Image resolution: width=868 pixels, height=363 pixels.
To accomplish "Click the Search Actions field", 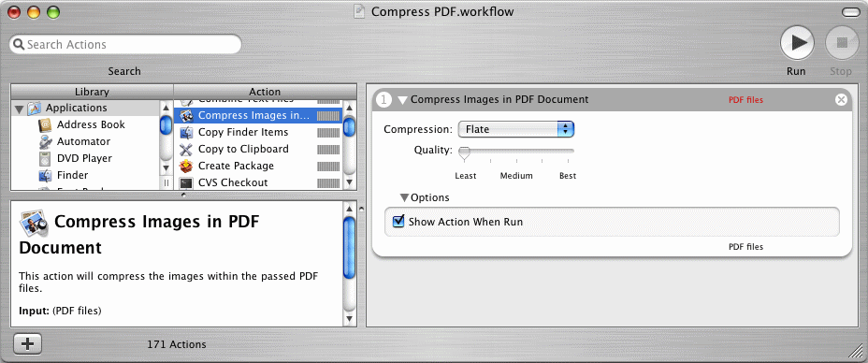I will click(125, 44).
